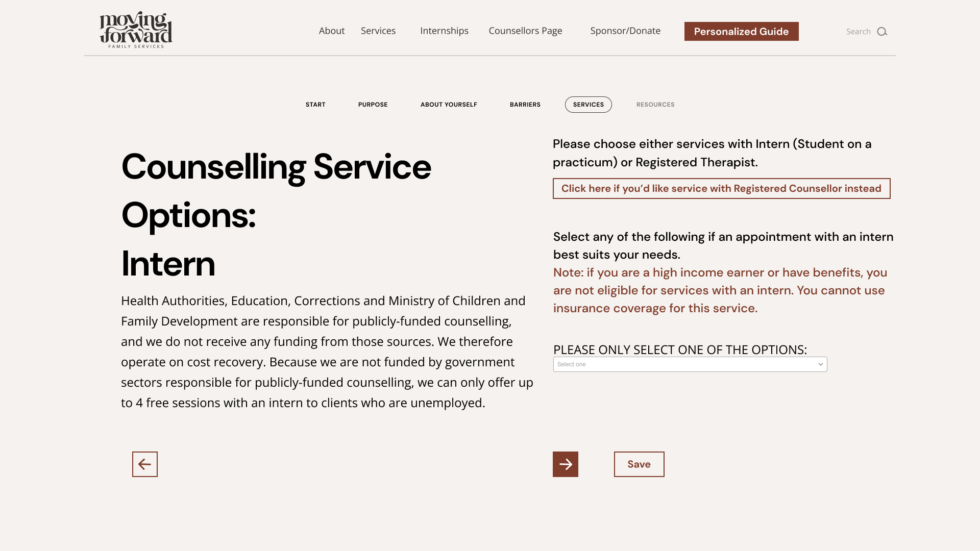
Task: Go back with the left arrow button
Action: click(x=145, y=464)
